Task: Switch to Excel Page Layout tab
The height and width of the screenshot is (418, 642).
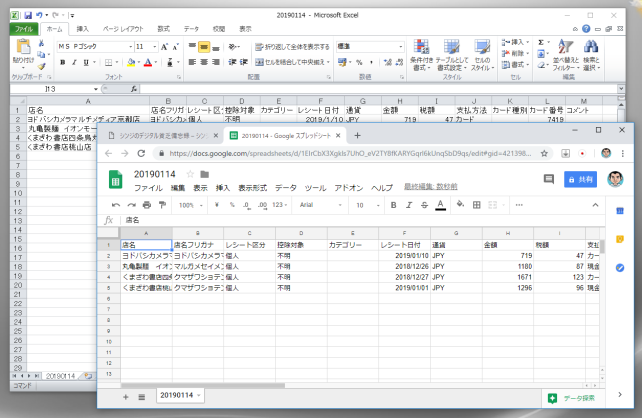Action: (123, 29)
